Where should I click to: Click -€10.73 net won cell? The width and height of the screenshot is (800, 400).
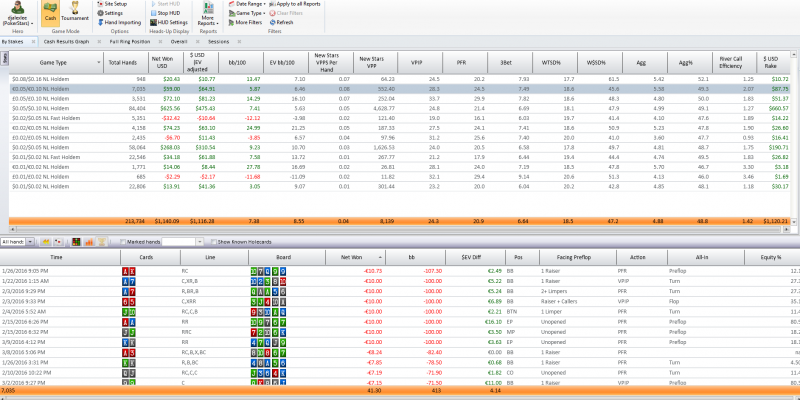pos(372,271)
